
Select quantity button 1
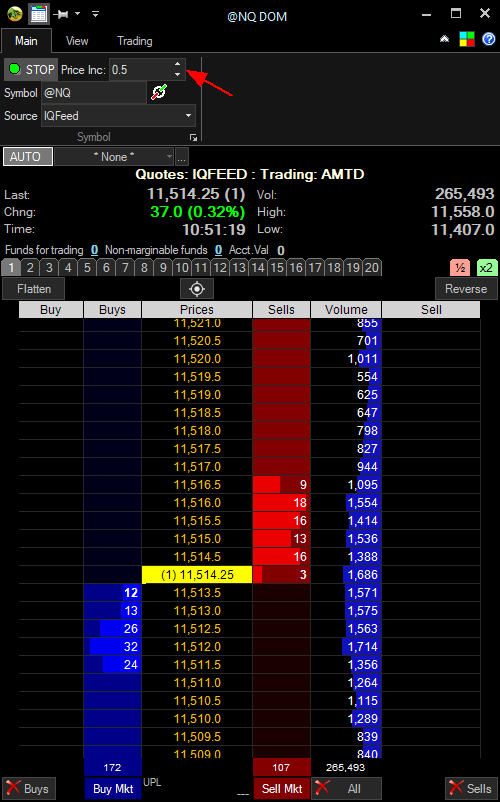11,268
